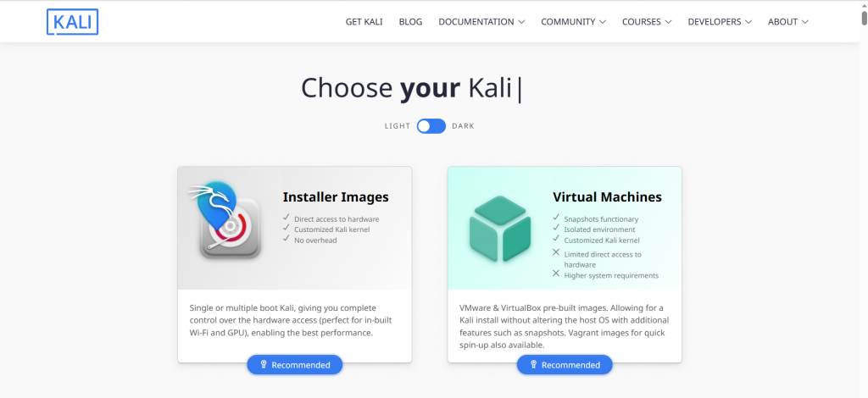The image size is (868, 398).
Task: Click the Virtual Machines card description paragraph
Action: (564, 326)
